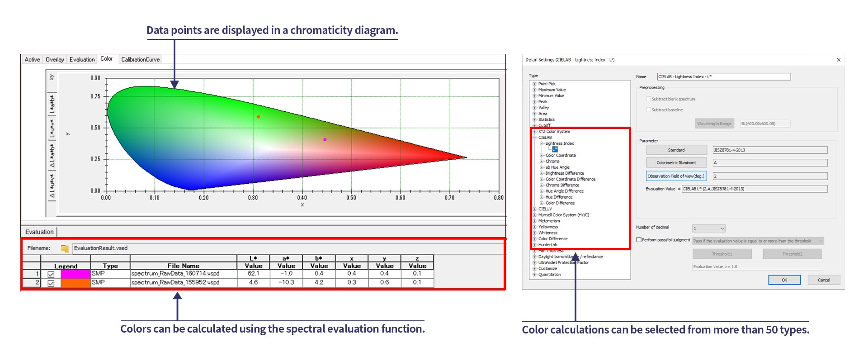Open the evaluation result file folder icon
The width and height of the screenshot is (868, 362).
[x=65, y=248]
